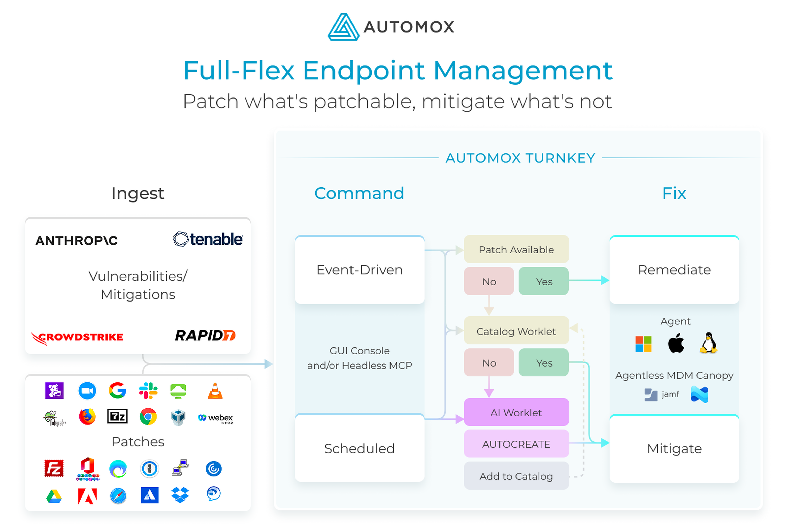Click the 'Agent' label

[675, 321]
